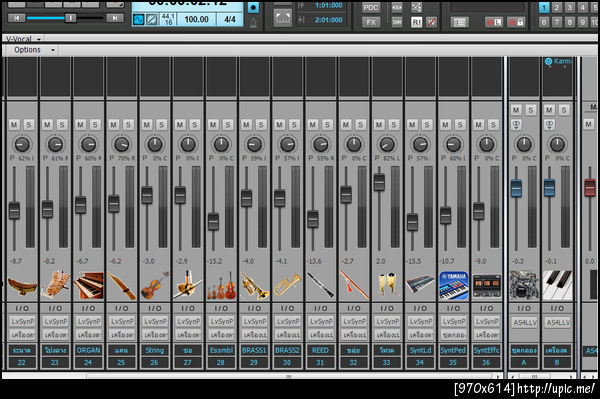Click the panpipe instrument icon on track 33
This screenshot has height=399, width=600.
pos(387,285)
